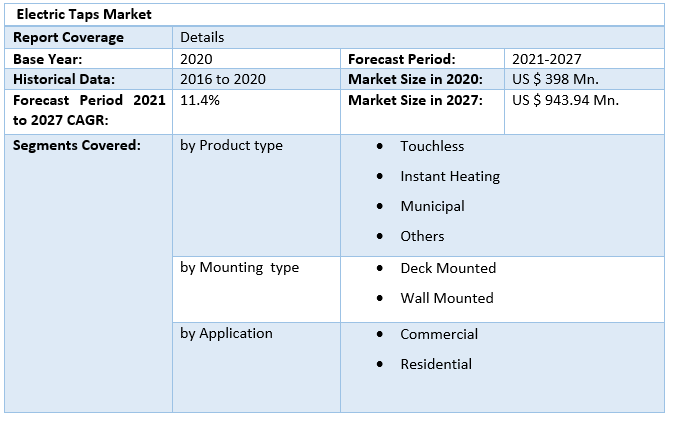Click the by Application cell
Image resolution: width=674 pixels, height=421 pixels.
click(x=226, y=333)
